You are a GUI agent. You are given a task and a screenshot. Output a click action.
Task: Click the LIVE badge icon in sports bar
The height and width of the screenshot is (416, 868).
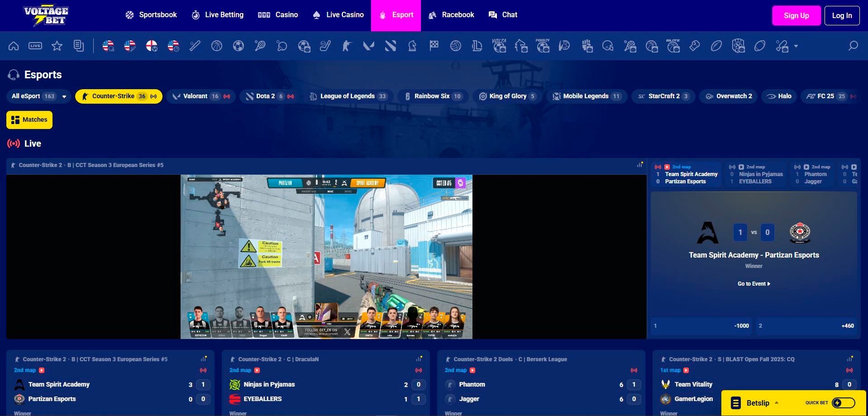tap(35, 46)
